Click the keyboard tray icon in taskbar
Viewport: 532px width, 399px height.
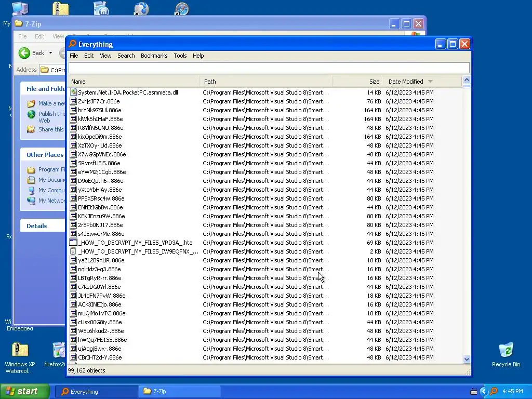[474, 392]
